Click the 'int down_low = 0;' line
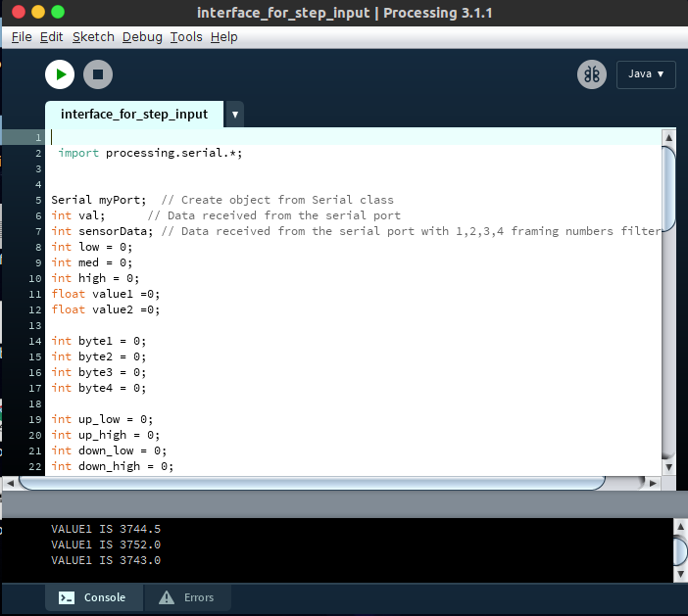688x616 pixels. pos(109,451)
